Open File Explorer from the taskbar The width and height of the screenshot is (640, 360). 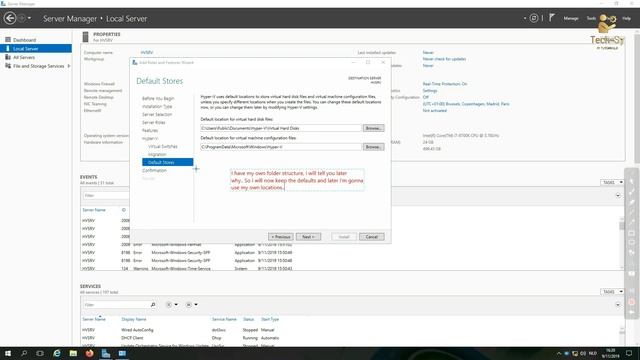[x=73, y=353]
